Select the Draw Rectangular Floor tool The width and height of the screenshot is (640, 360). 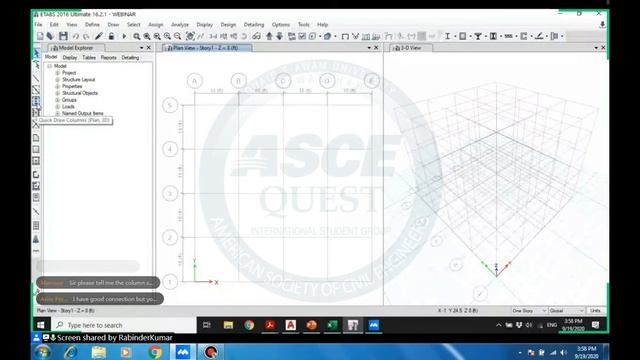36,149
